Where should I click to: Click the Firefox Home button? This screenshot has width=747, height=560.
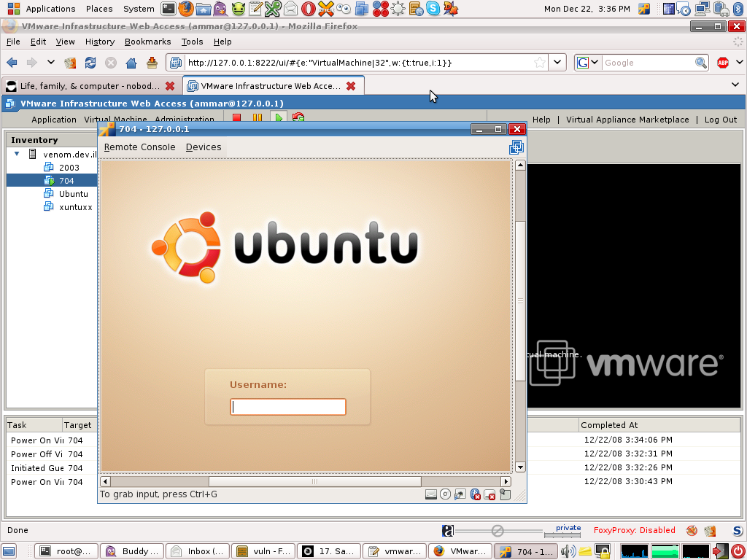(131, 63)
